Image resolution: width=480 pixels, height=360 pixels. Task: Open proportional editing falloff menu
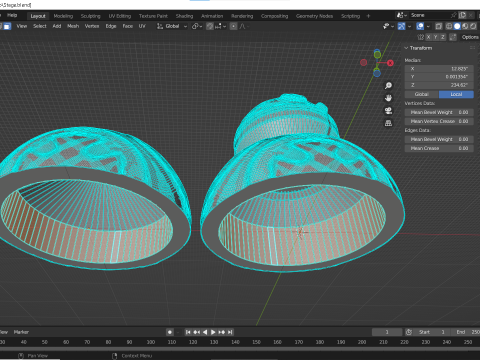[x=244, y=26]
